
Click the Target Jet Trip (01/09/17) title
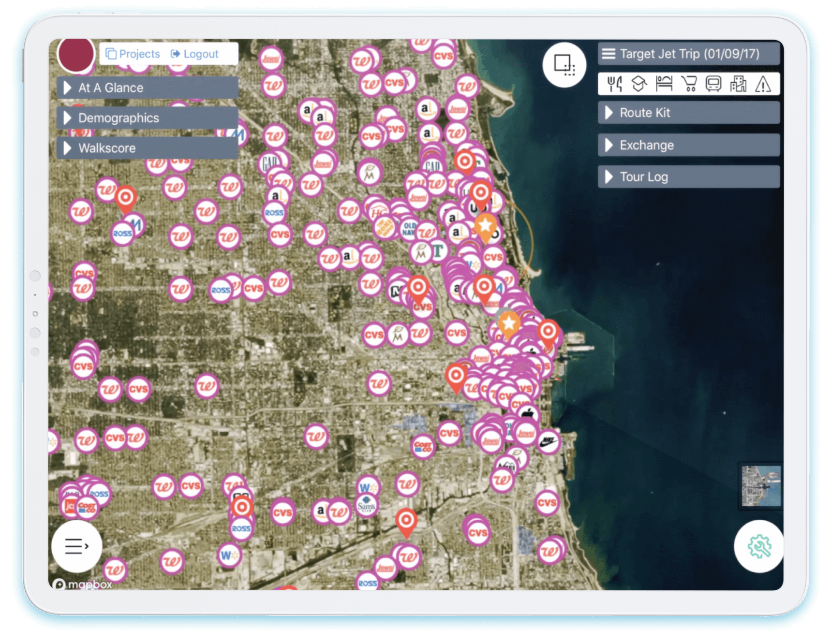(x=690, y=54)
